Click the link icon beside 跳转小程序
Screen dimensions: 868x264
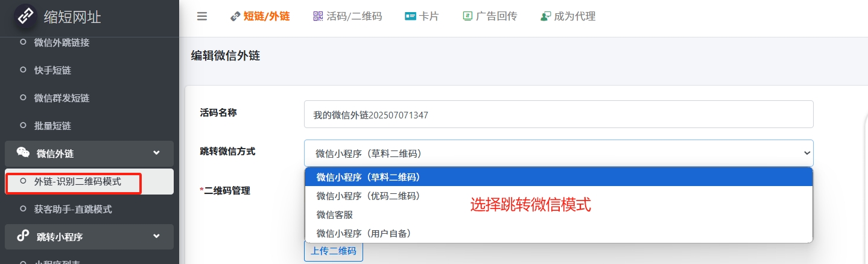[23, 236]
